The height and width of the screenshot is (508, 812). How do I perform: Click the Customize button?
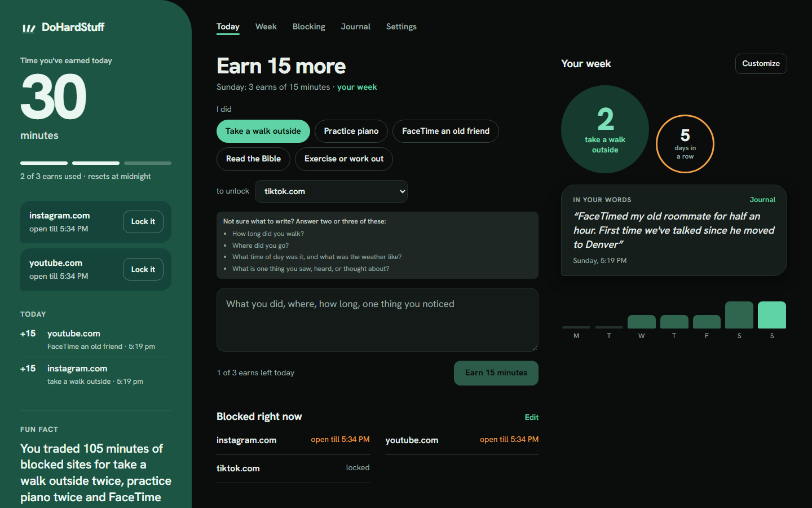pos(761,64)
